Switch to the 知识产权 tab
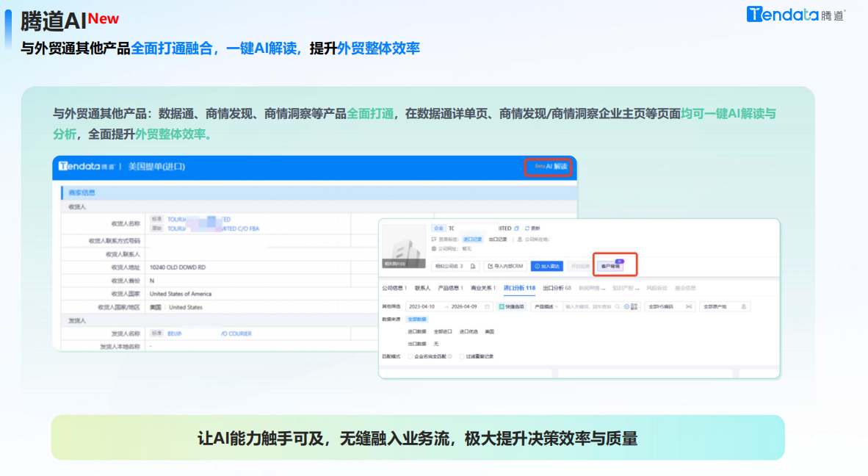This screenshot has height=476, width=868. 626,288
